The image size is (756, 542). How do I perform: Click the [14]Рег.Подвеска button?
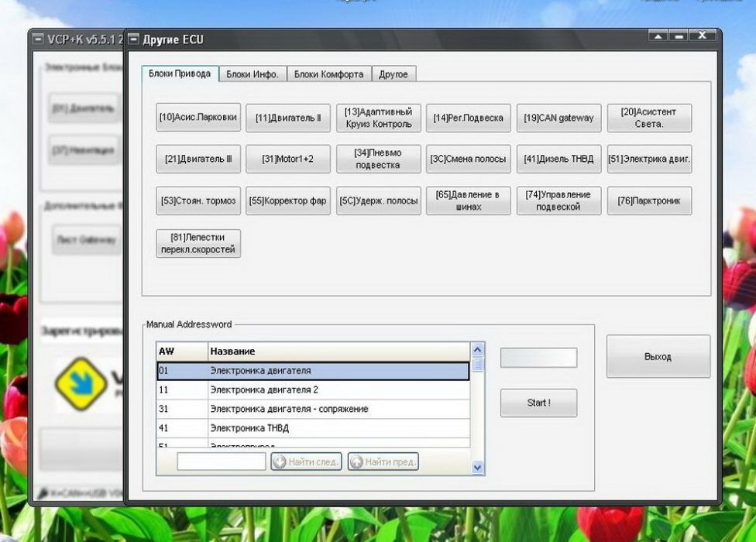click(x=468, y=118)
